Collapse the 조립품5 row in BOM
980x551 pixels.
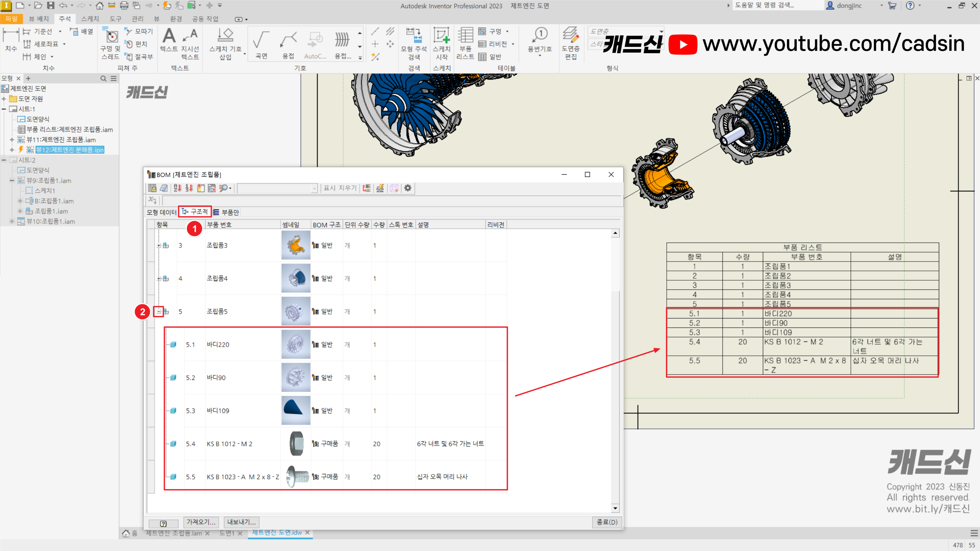pyautogui.click(x=159, y=312)
